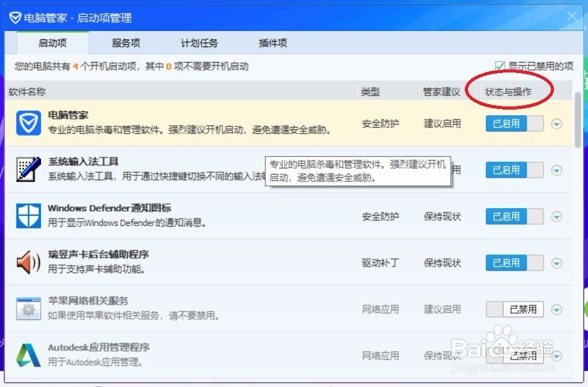Open the 计划任务 tab

point(199,43)
